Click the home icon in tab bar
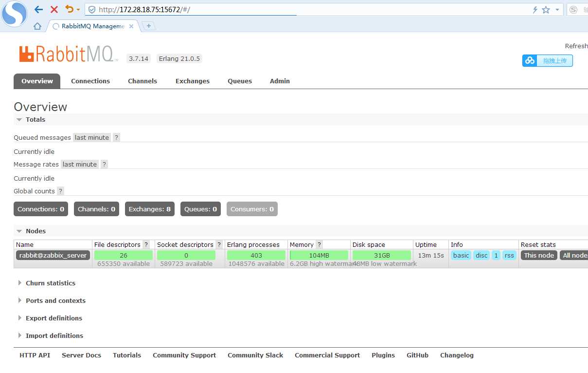This screenshot has height=373, width=588. [x=37, y=26]
